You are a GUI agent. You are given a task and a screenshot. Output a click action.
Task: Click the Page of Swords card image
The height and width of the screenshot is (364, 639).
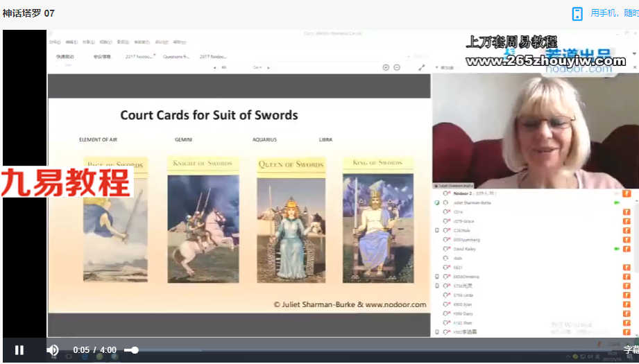click(x=116, y=220)
